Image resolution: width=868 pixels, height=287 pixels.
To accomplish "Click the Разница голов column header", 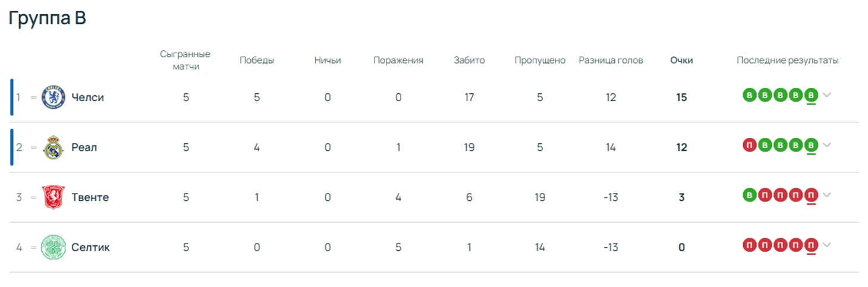I will 611,60.
